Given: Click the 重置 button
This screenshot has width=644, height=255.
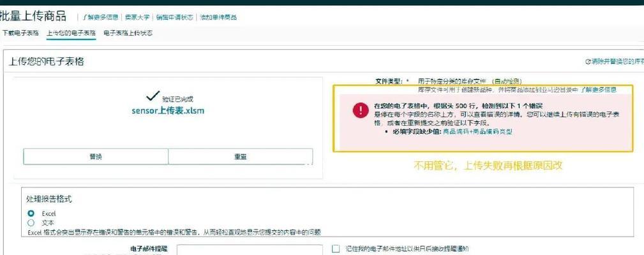Looking at the screenshot, I should pyautogui.click(x=241, y=157).
